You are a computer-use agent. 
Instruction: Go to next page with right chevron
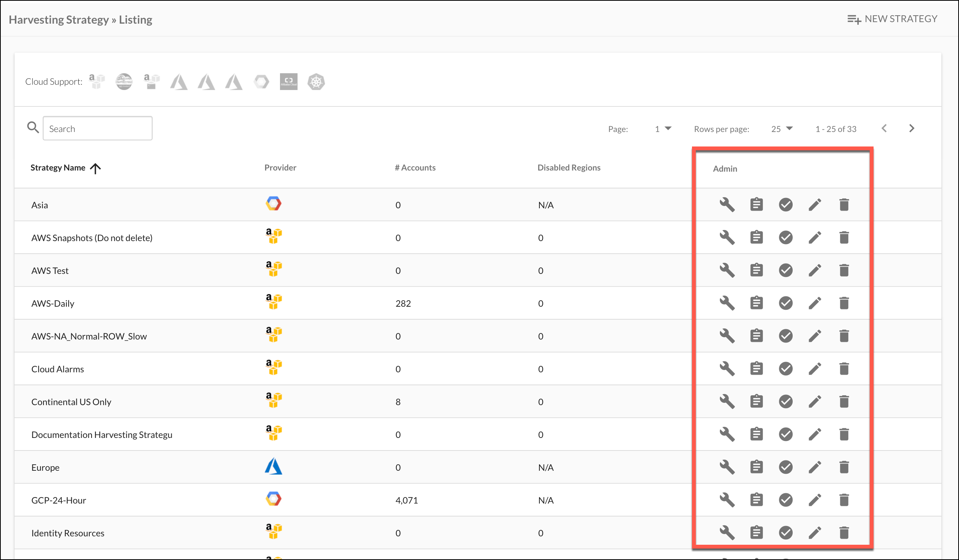[x=912, y=129]
